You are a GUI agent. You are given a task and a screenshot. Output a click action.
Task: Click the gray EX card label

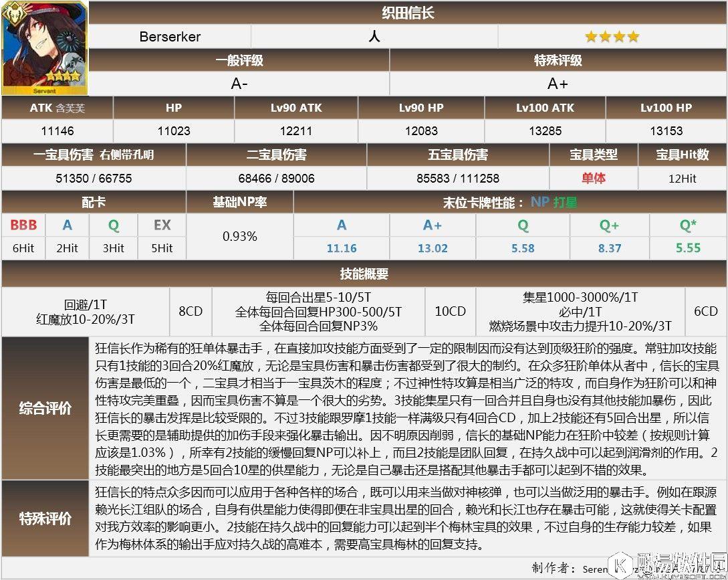[162, 225]
